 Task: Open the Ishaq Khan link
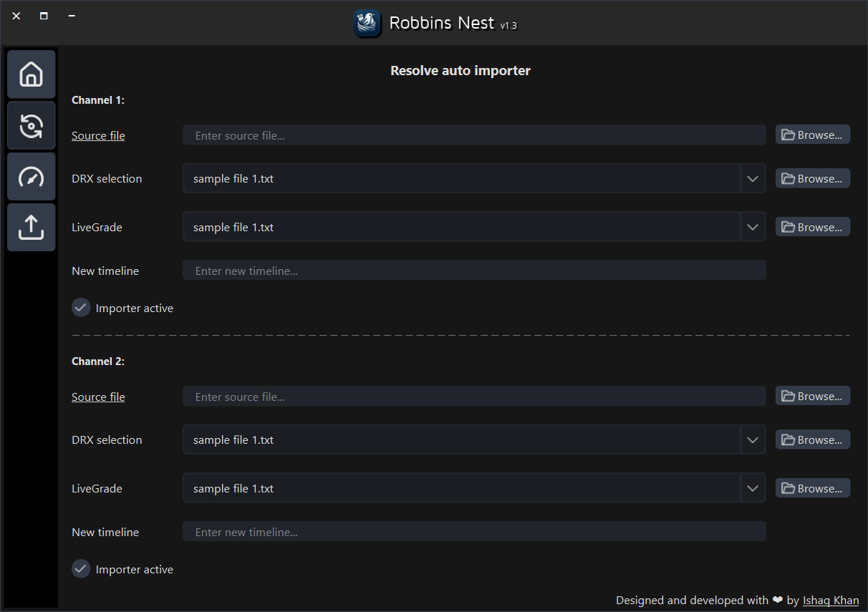831,601
